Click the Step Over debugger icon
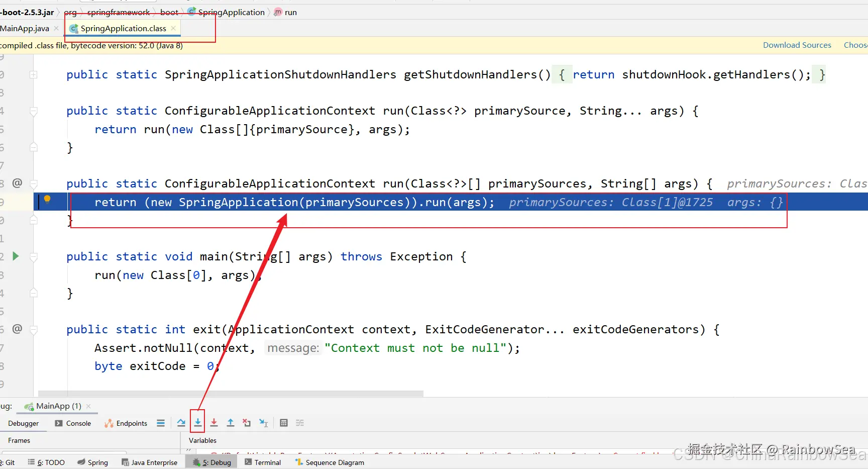This screenshot has height=469, width=868. tap(181, 423)
